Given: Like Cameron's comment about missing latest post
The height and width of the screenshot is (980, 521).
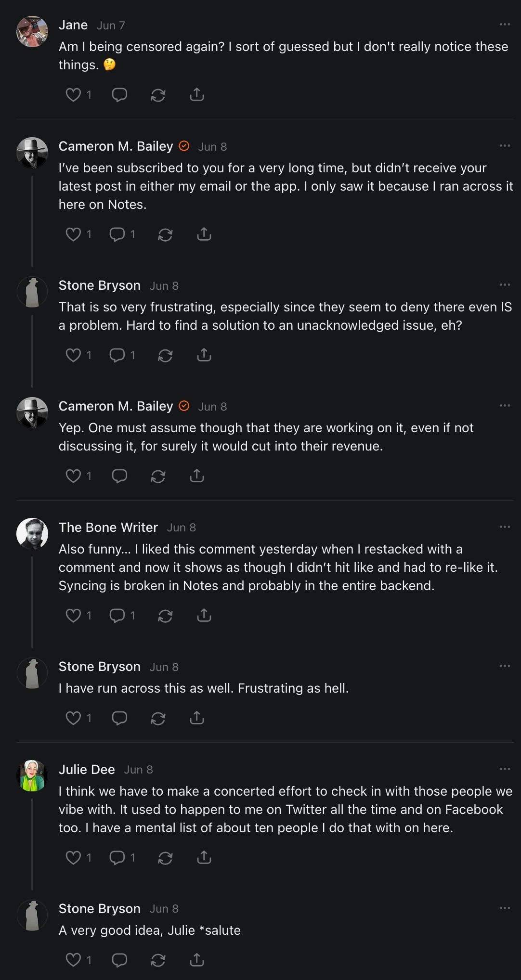Looking at the screenshot, I should (x=73, y=234).
